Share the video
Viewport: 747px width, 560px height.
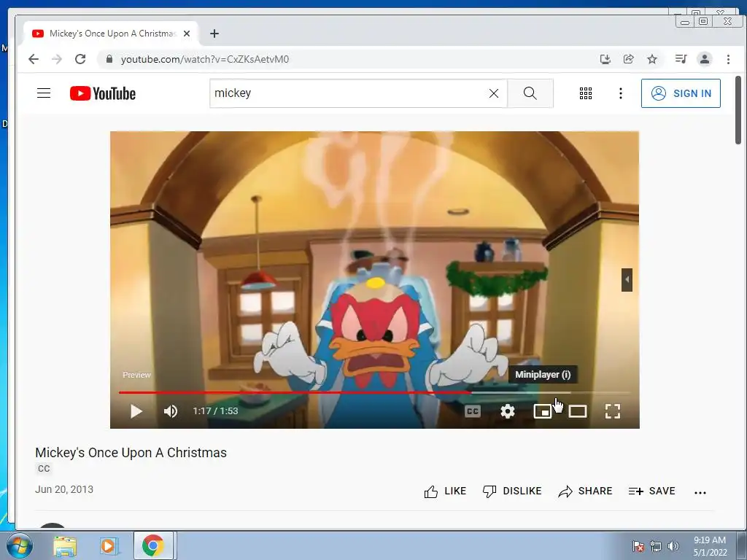pyautogui.click(x=585, y=491)
